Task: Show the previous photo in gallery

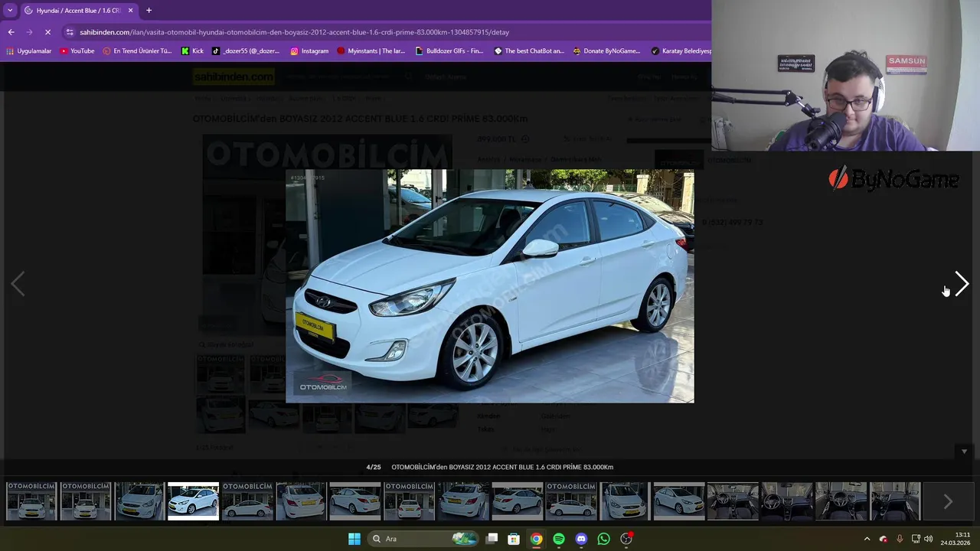Action: (x=18, y=284)
